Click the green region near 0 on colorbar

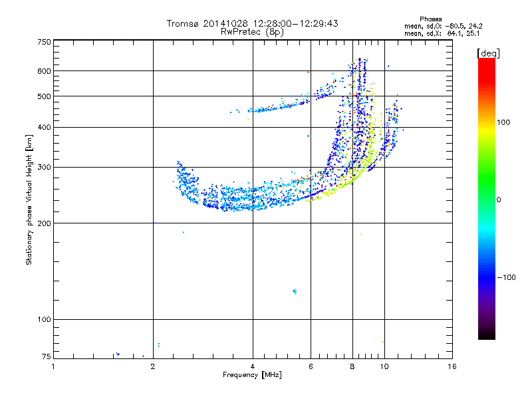pos(487,199)
